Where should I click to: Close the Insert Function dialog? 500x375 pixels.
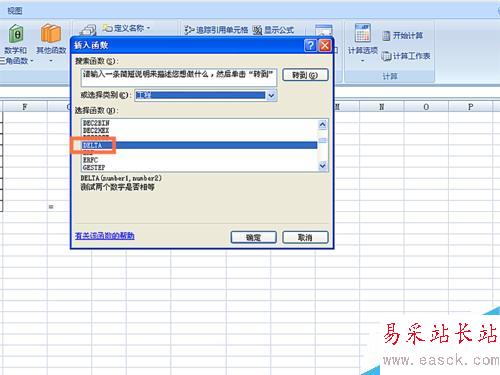(325, 45)
